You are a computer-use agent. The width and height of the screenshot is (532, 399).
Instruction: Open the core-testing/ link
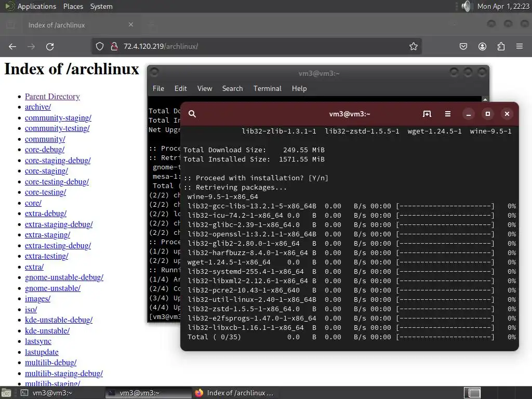[46, 192]
